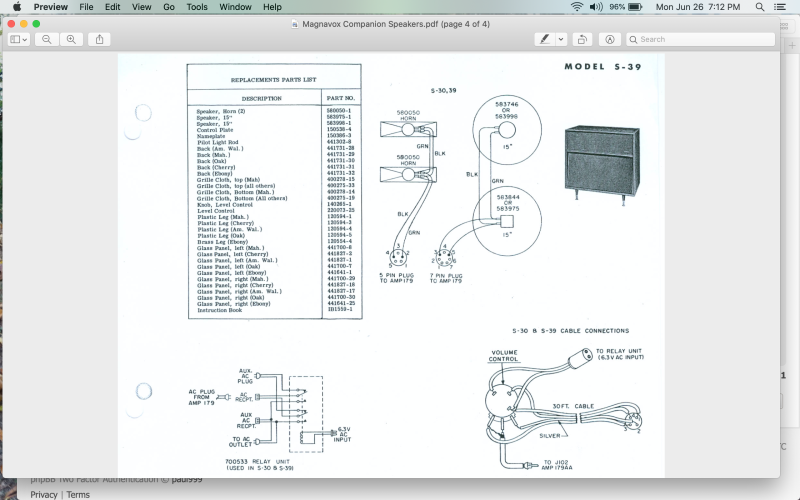Open the File menu

click(x=86, y=7)
